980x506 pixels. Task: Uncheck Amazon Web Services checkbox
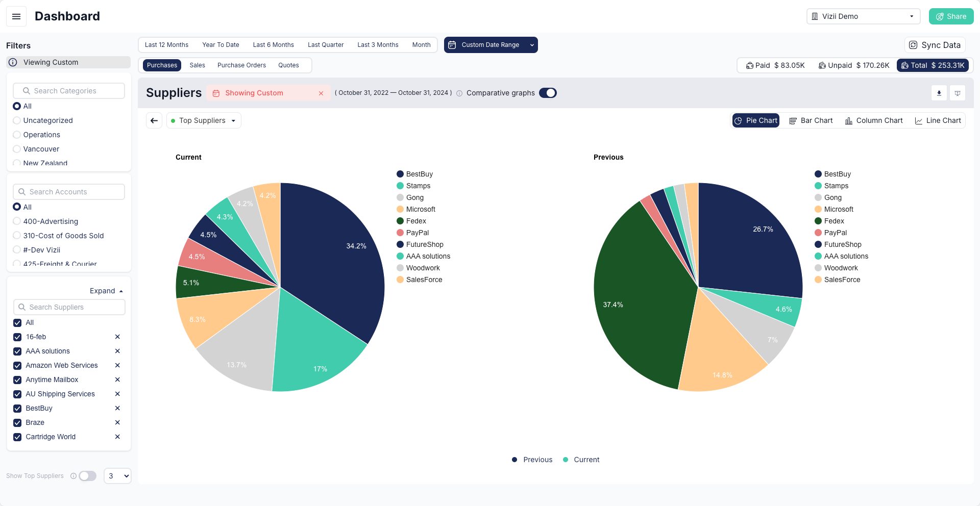click(17, 366)
